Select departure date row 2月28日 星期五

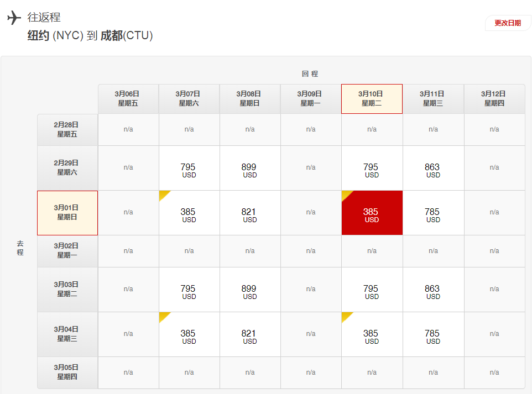point(67,129)
